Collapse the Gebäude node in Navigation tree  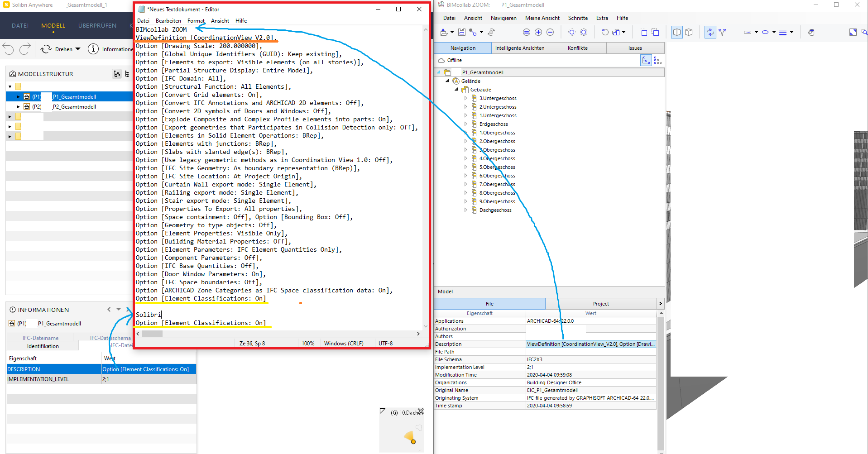click(456, 90)
